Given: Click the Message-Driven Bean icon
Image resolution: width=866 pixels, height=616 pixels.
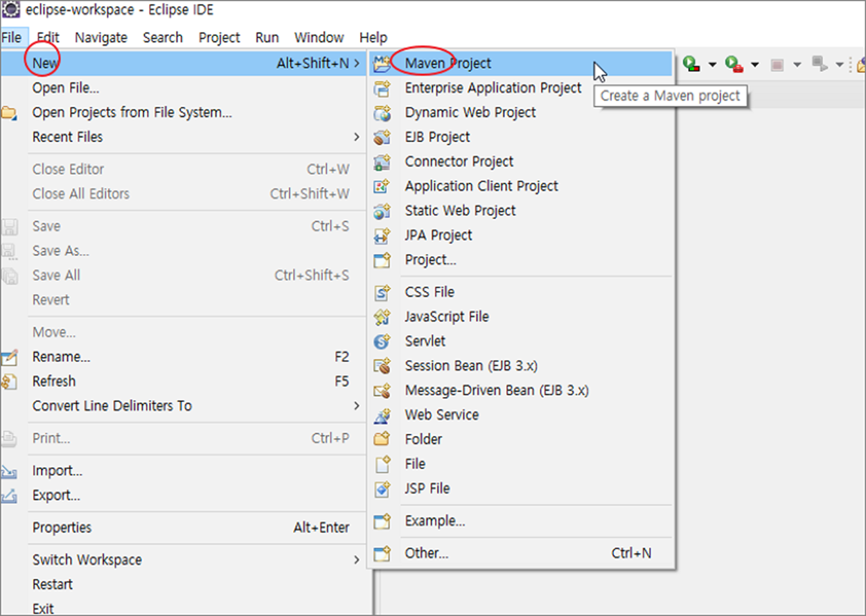Looking at the screenshot, I should coord(382,391).
